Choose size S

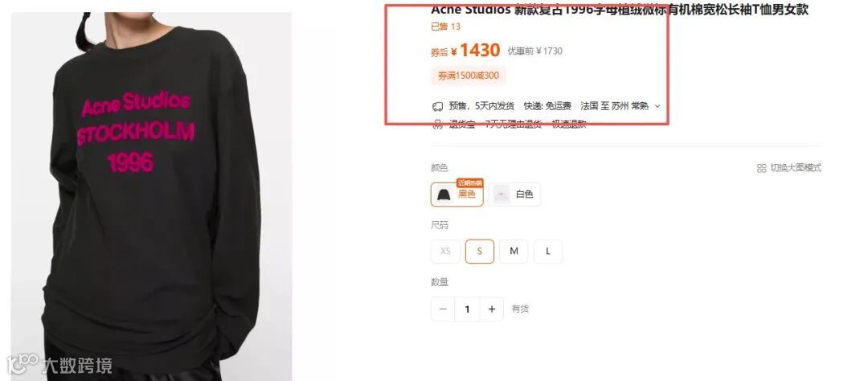click(479, 252)
